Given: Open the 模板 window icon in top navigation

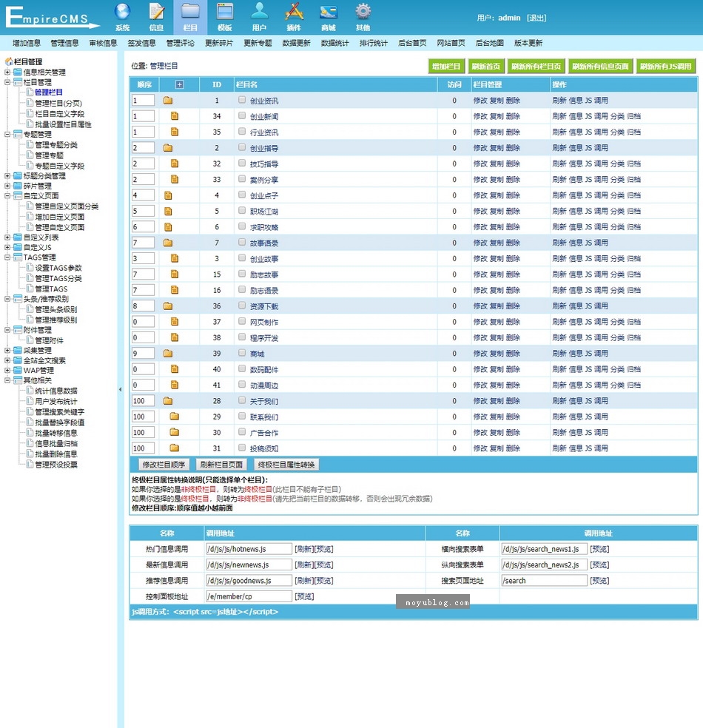Looking at the screenshot, I should tap(225, 11).
